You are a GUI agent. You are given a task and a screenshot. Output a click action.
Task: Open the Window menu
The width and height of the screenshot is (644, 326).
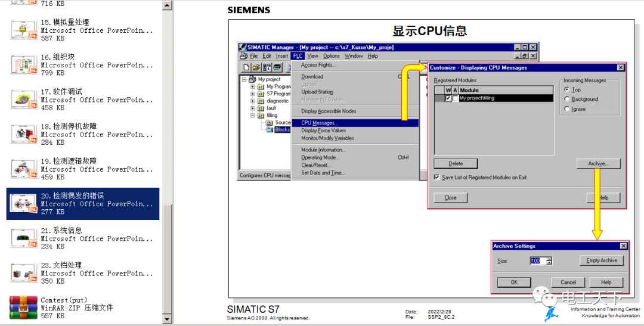(x=354, y=56)
